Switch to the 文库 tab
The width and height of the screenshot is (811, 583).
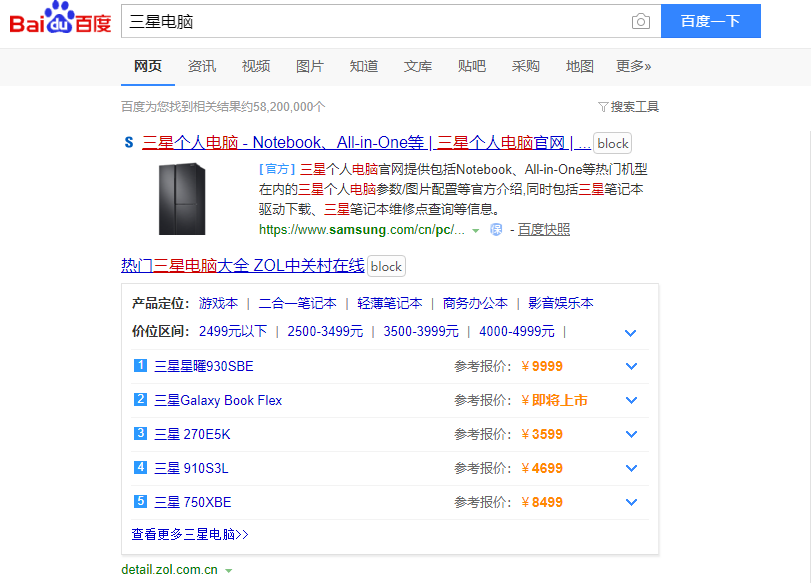(417, 66)
